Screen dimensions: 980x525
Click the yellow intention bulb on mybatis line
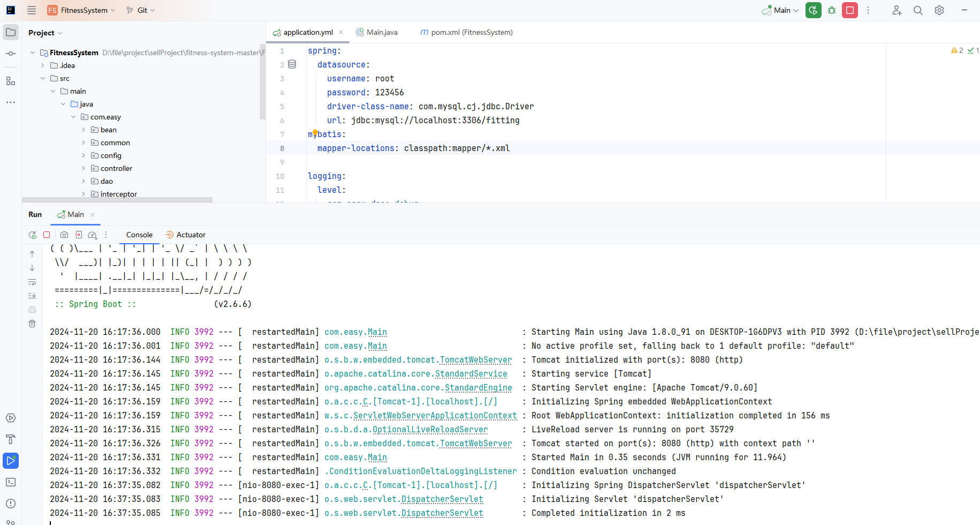pos(315,132)
